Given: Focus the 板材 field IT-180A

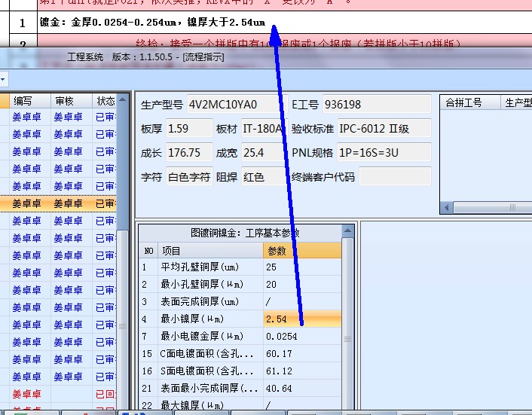Looking at the screenshot, I should click(x=264, y=129).
